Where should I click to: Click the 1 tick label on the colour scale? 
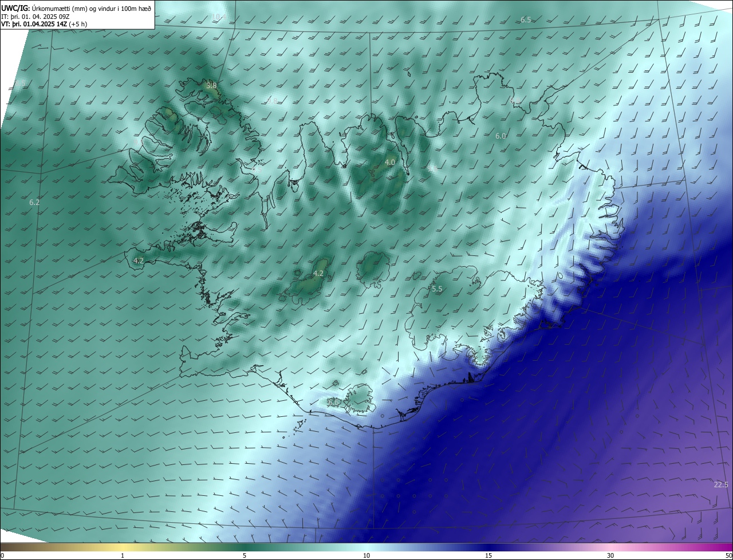point(123,555)
